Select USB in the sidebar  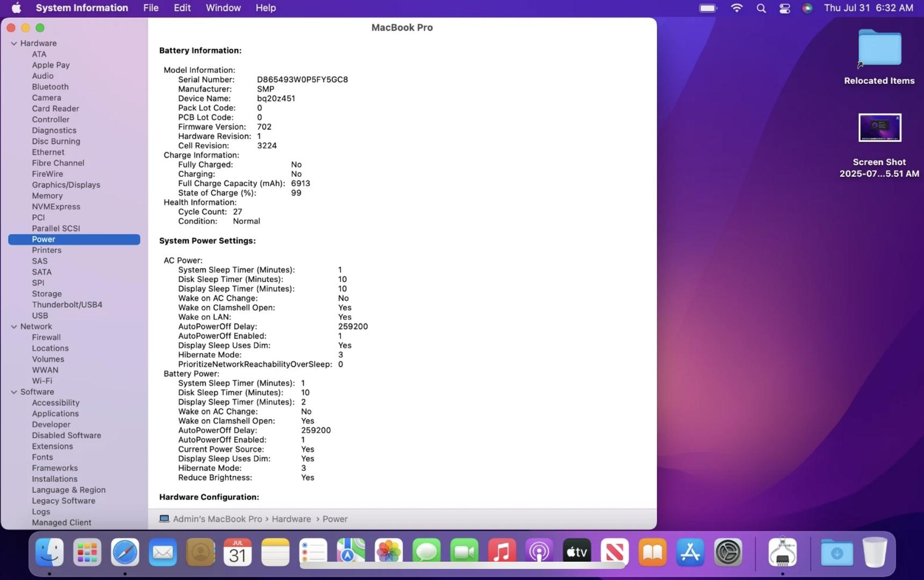tap(40, 316)
